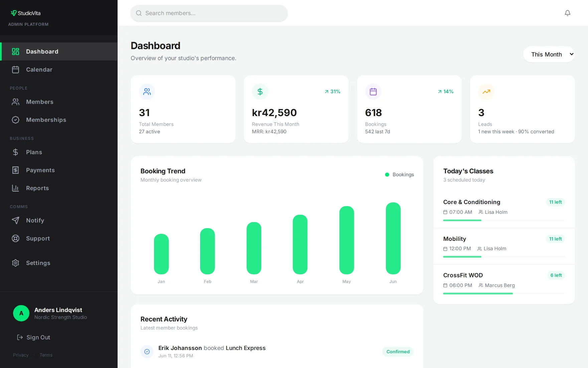Click the Leads trending arrow icon
The width and height of the screenshot is (588, 368).
click(486, 92)
